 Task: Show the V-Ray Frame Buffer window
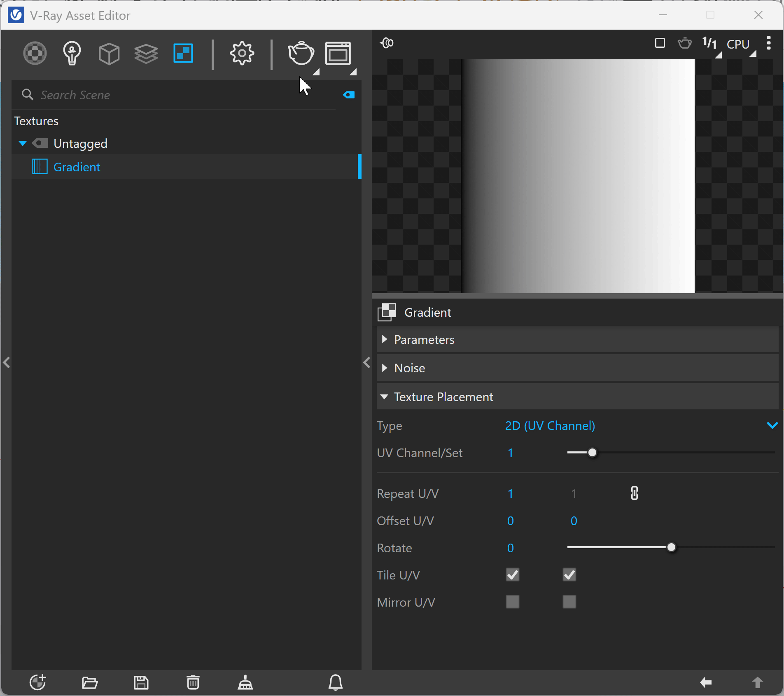tap(338, 54)
